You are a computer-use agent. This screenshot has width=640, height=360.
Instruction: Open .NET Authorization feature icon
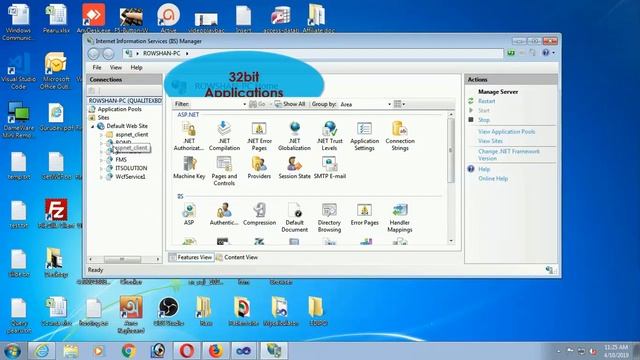(189, 136)
